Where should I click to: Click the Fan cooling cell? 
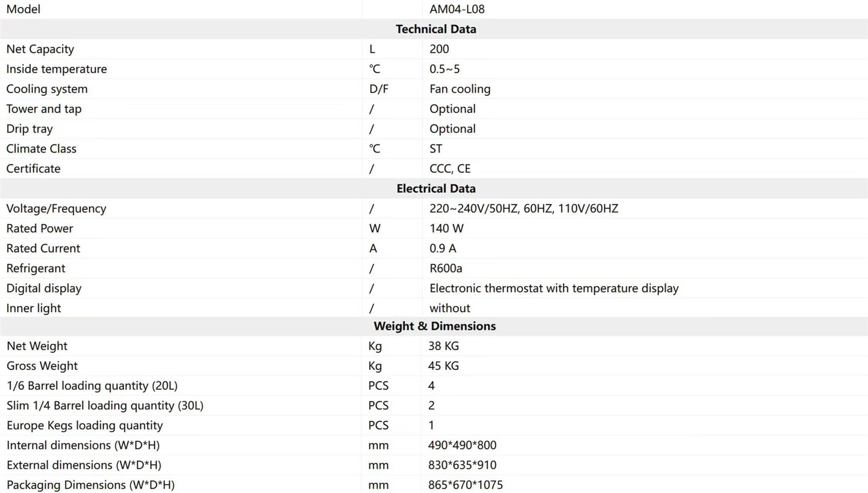[x=459, y=89]
